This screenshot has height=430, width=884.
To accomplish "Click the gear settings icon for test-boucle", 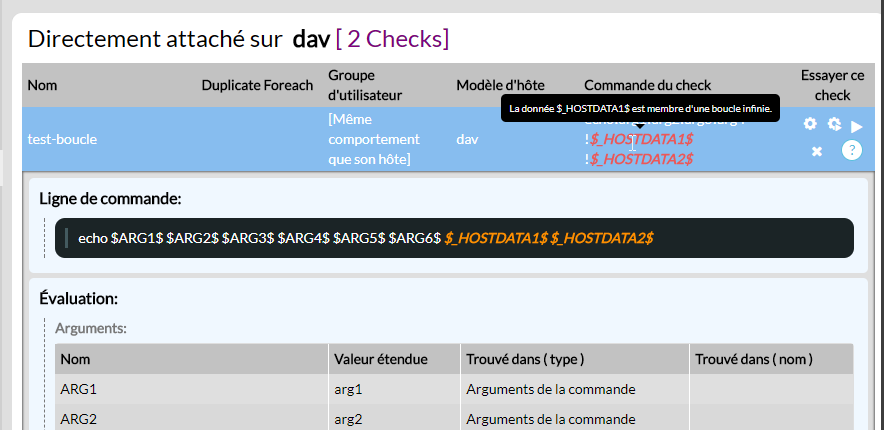I will [810, 124].
